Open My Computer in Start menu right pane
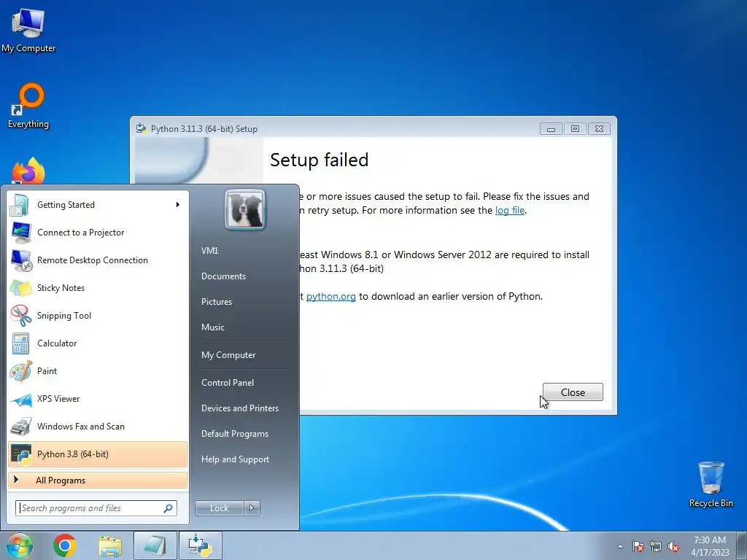Viewport: 747px width, 560px height. 228,355
